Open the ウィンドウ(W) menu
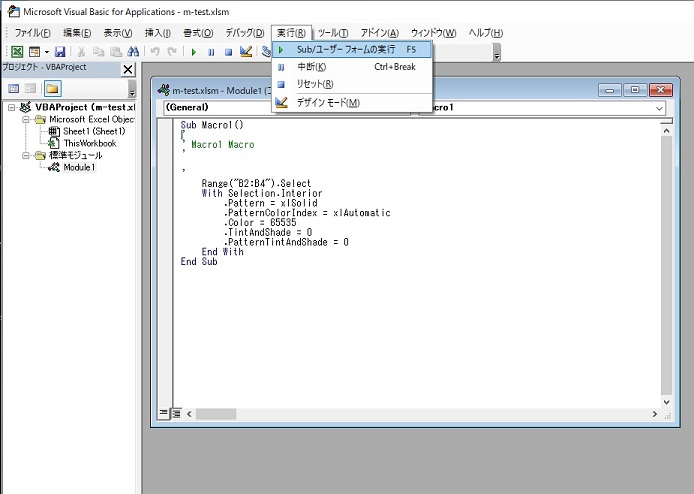Screen dimensions: 694x494 click(x=433, y=33)
